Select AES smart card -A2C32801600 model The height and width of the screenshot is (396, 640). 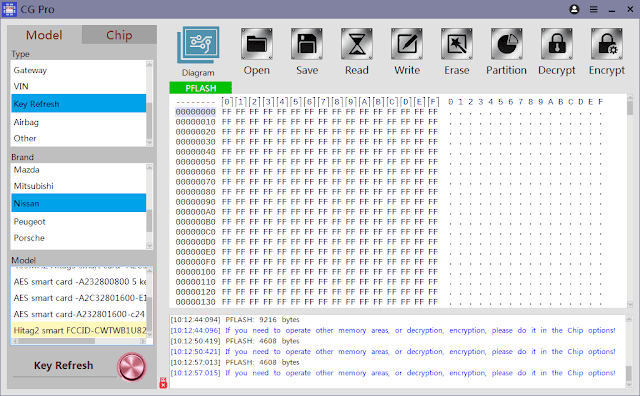[x=79, y=298]
